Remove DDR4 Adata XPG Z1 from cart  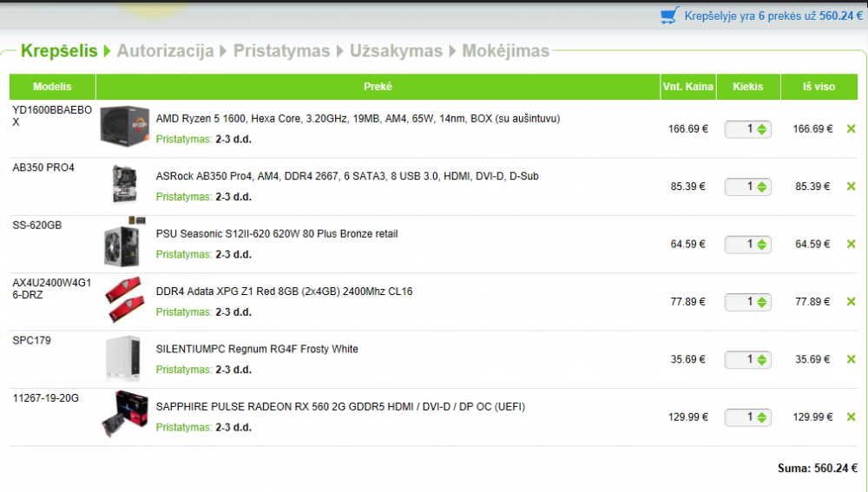tap(851, 302)
